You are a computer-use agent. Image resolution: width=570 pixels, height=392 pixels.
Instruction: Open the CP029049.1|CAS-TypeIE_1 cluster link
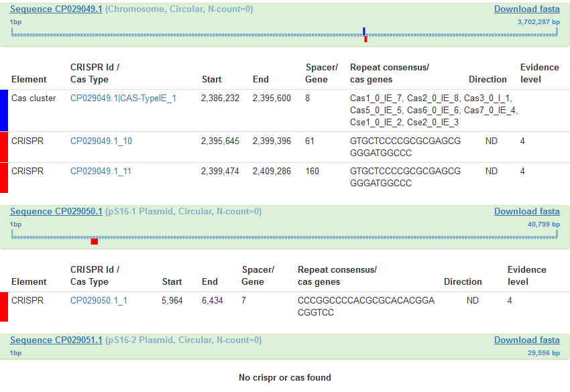point(123,98)
